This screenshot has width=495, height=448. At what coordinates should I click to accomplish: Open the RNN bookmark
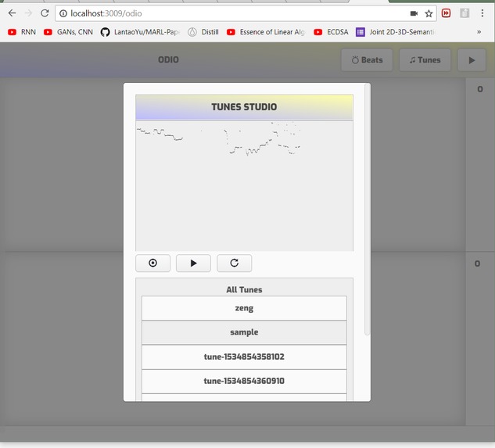[22, 32]
